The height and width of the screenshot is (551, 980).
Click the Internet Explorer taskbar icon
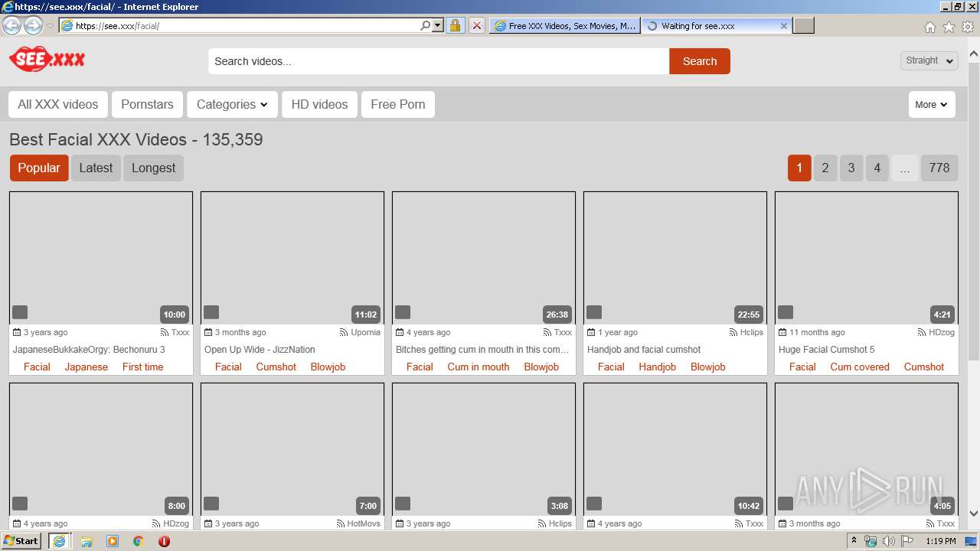(59, 541)
